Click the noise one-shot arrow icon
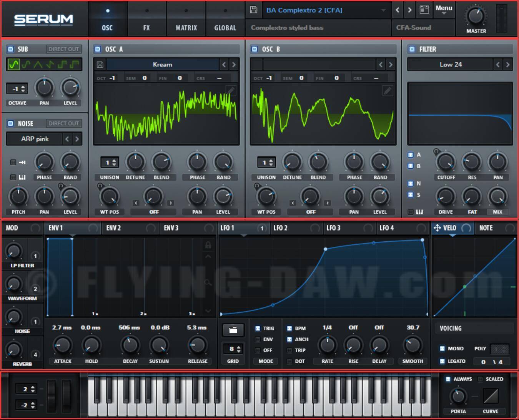This screenshot has height=420, width=519. 22,162
